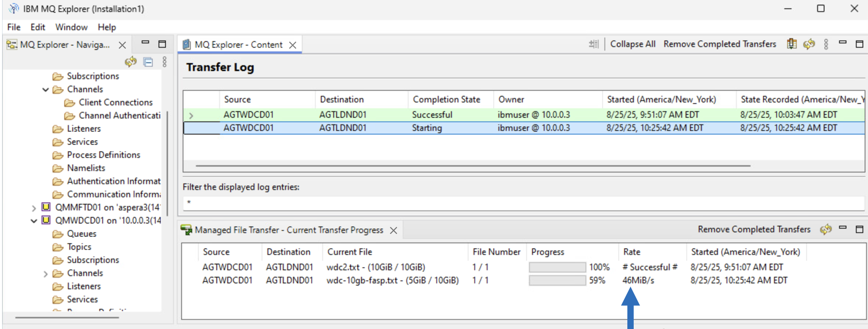Click the Transfer Log horizontal scrollbar
The height and width of the screenshot is (329, 868).
[473, 166]
